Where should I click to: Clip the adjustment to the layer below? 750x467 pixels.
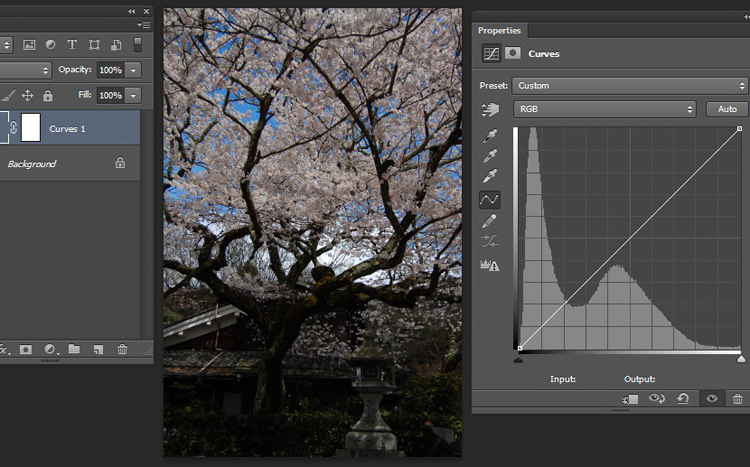630,399
